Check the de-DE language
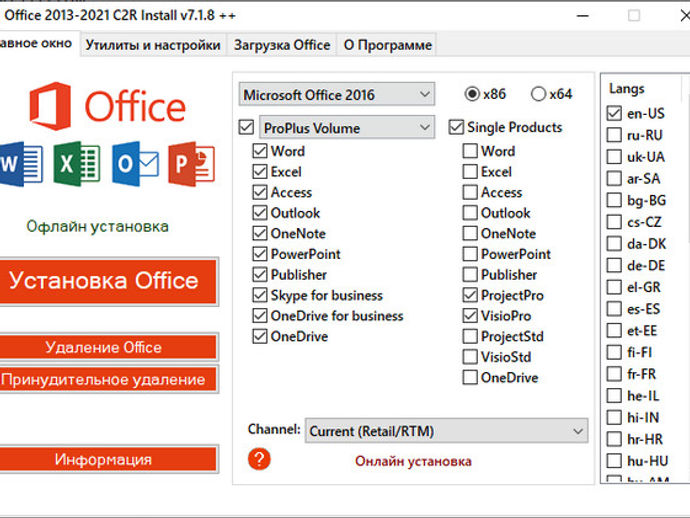690x518 pixels. click(614, 265)
